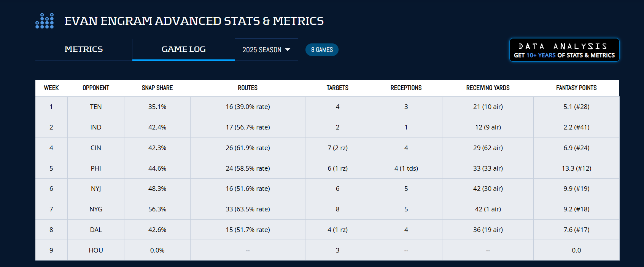Click the Snap Share column header
The width and height of the screenshot is (644, 267).
click(x=157, y=88)
